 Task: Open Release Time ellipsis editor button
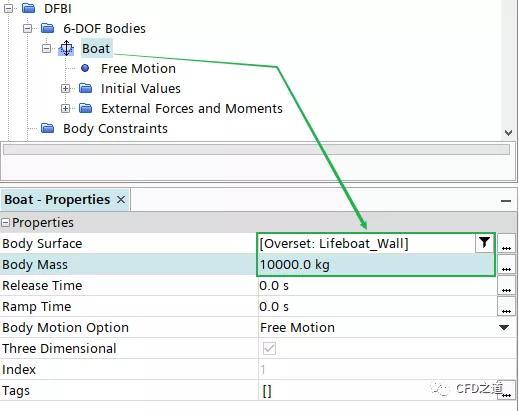click(x=506, y=286)
